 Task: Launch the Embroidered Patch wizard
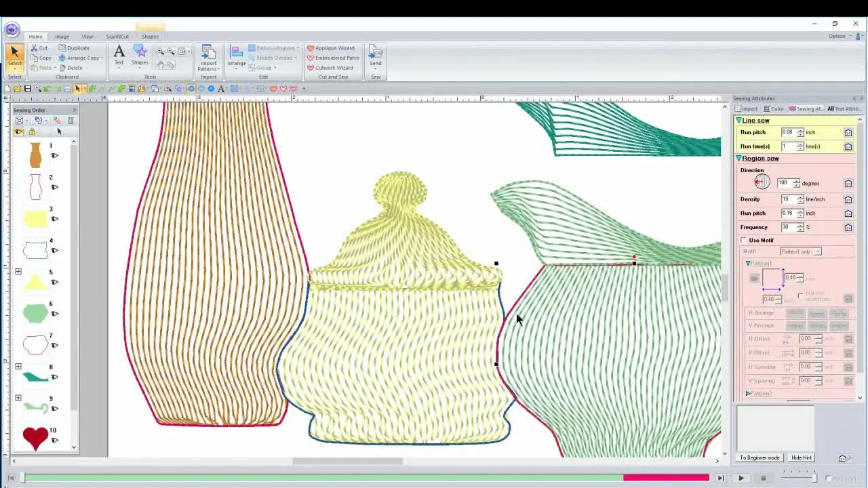click(333, 58)
